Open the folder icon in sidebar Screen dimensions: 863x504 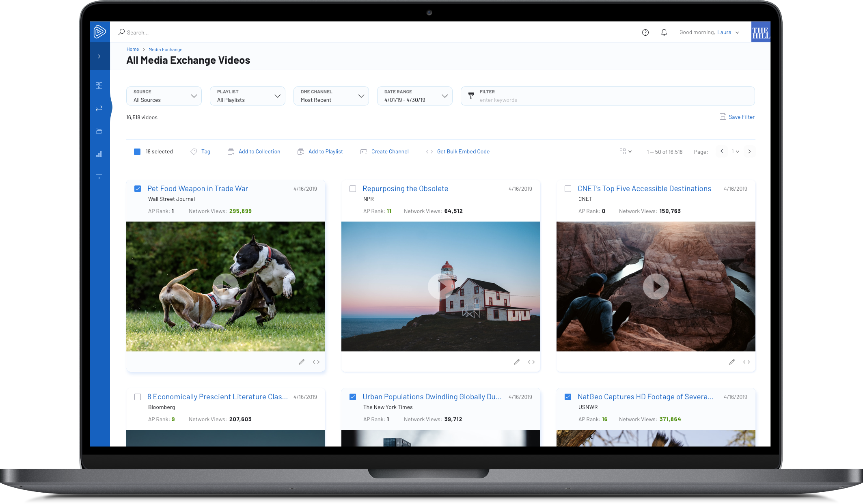pyautogui.click(x=99, y=131)
